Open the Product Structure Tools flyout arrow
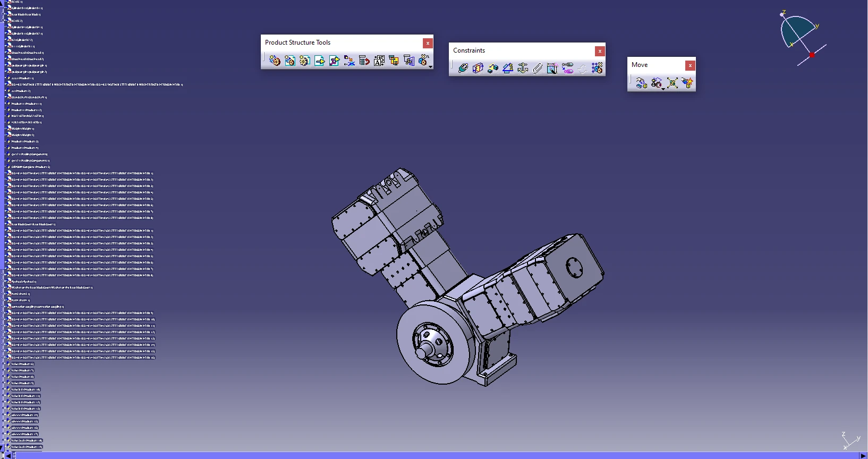The height and width of the screenshot is (459, 868). tap(430, 66)
